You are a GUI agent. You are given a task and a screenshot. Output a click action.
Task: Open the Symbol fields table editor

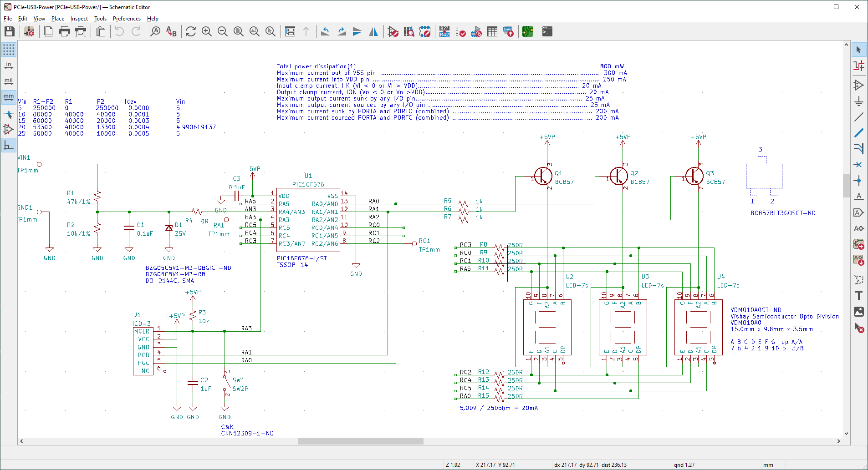click(x=492, y=31)
